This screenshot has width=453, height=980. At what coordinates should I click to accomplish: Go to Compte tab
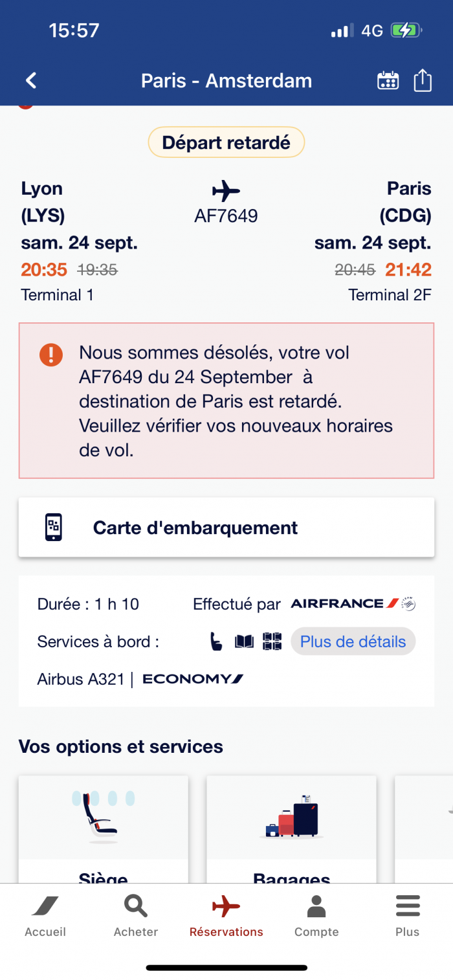tap(316, 917)
